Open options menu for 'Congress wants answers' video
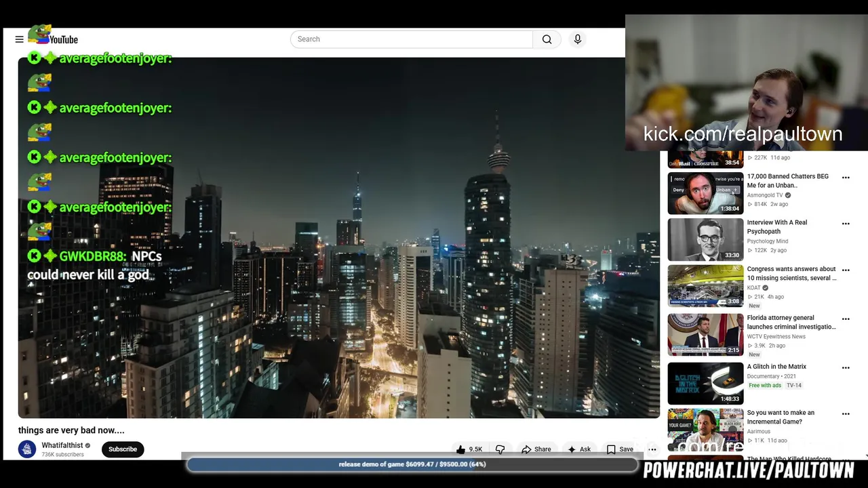This screenshot has width=868, height=488. tap(846, 270)
